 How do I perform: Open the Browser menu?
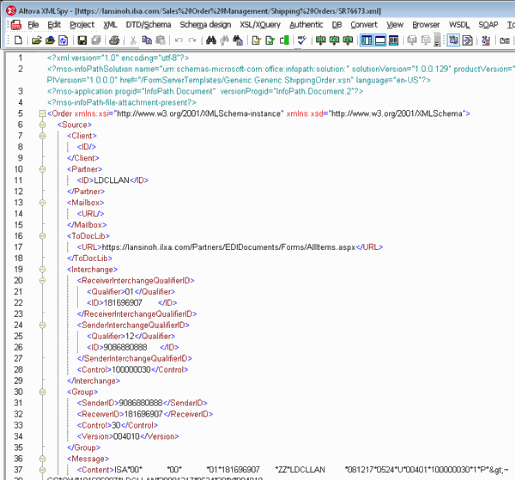coord(426,25)
